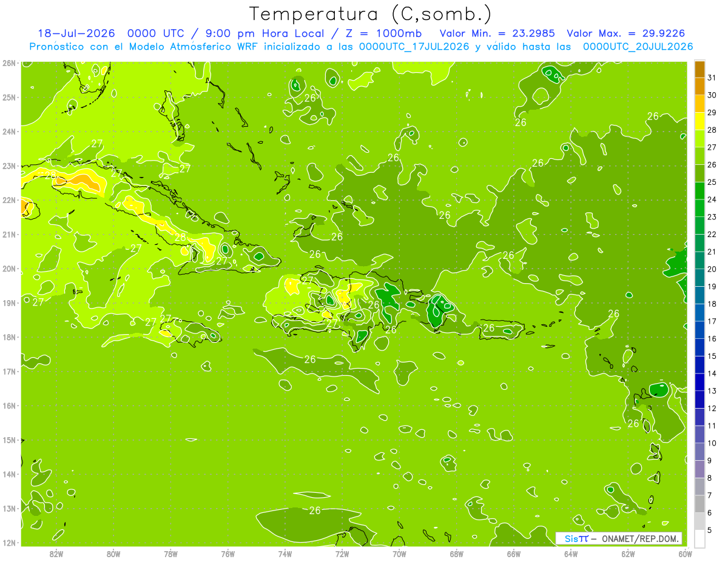
Task: Select the white bottom band of color scale
Action: point(699,538)
